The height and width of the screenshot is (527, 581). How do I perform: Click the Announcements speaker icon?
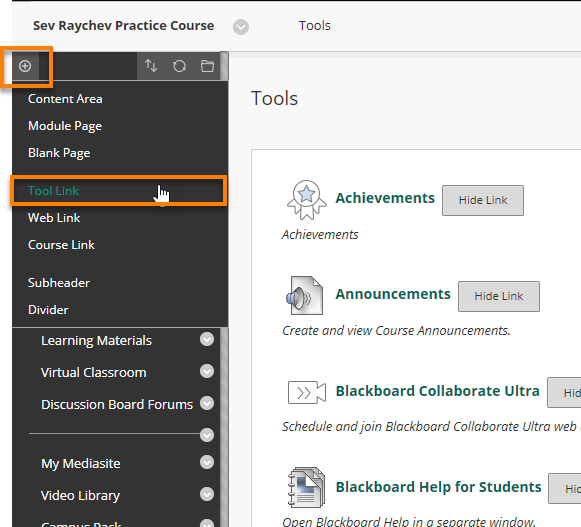305,296
